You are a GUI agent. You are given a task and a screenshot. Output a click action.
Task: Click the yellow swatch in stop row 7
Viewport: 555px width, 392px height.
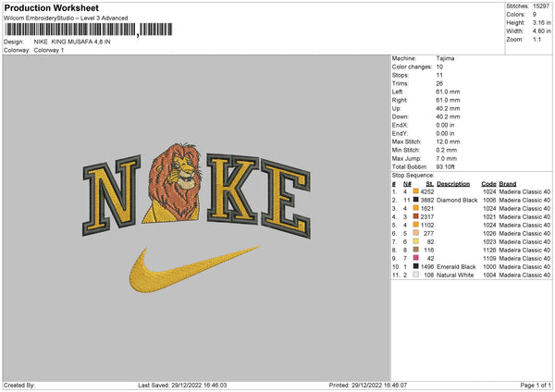click(x=415, y=241)
